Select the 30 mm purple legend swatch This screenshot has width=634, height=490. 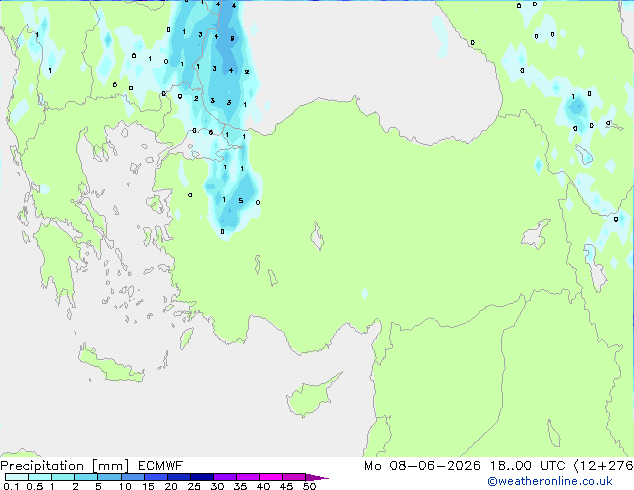coord(225,477)
